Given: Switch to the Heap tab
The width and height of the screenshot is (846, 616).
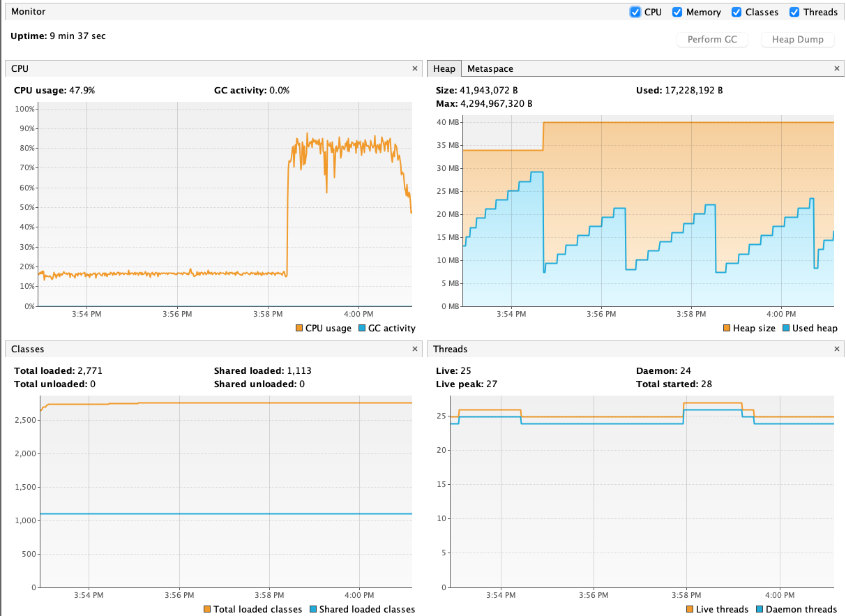Looking at the screenshot, I should 444,68.
